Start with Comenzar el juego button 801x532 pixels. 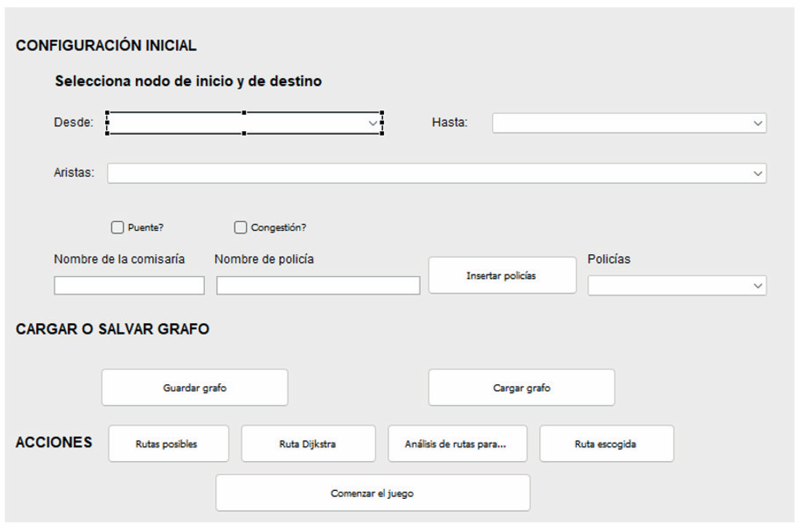click(373, 493)
